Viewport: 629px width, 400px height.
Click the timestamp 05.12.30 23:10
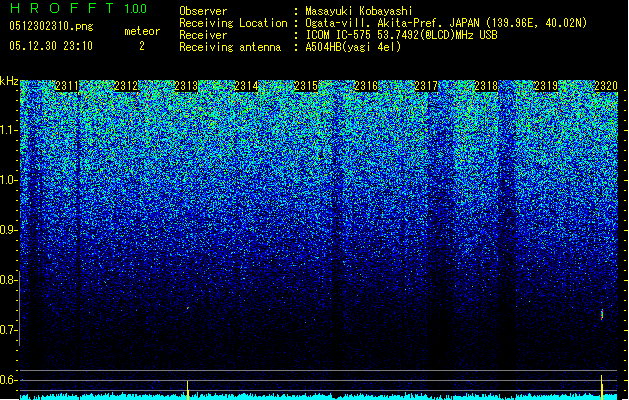click(x=51, y=46)
